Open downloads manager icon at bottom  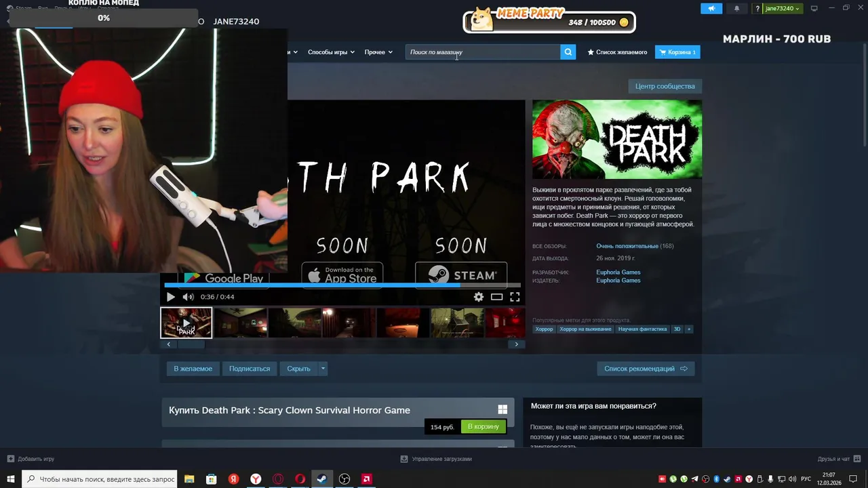(404, 459)
